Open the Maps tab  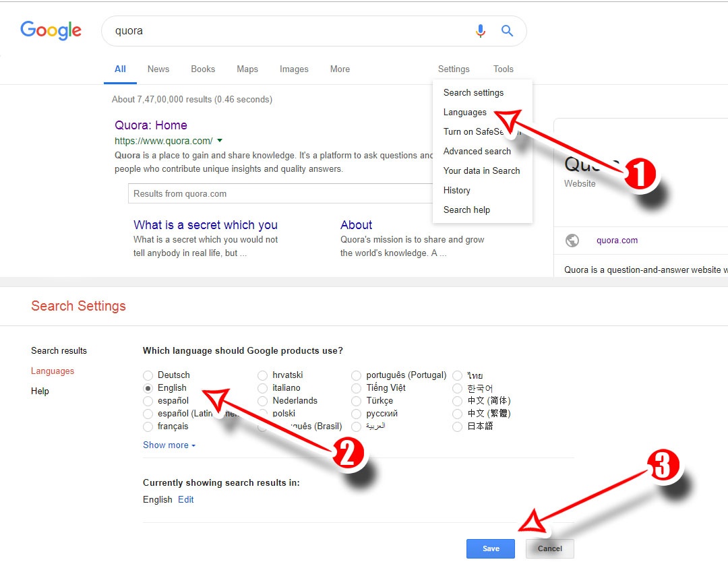247,69
